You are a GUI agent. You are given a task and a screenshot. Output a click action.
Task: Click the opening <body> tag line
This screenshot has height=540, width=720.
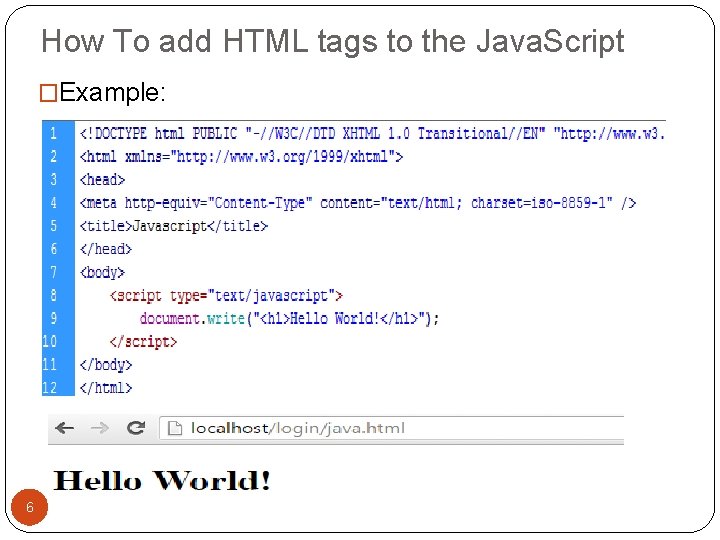tap(102, 272)
